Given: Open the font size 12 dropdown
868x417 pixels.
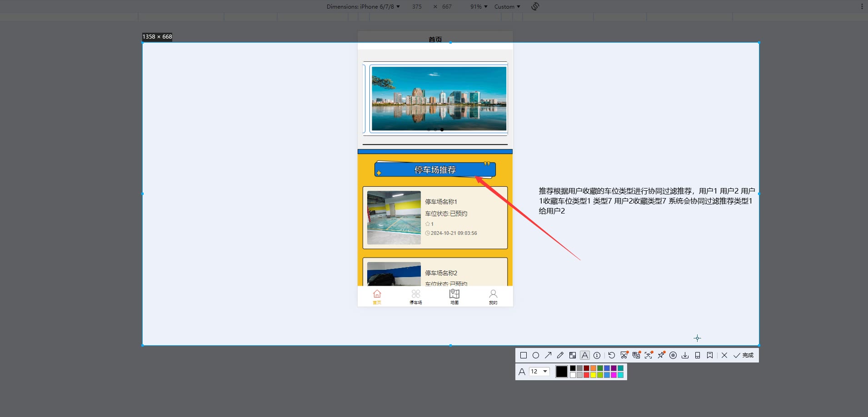Looking at the screenshot, I should tap(539, 372).
